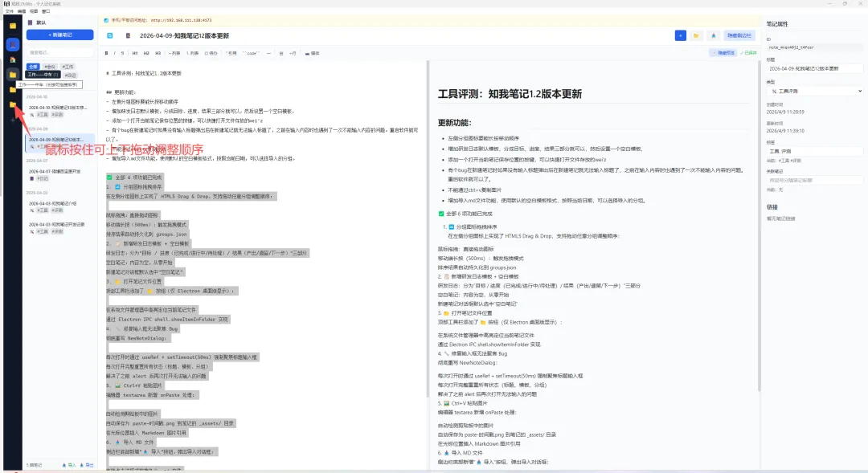Click the purple notebook icon beside the title
Image resolution: width=868 pixels, height=473 pixels.
[x=128, y=35]
